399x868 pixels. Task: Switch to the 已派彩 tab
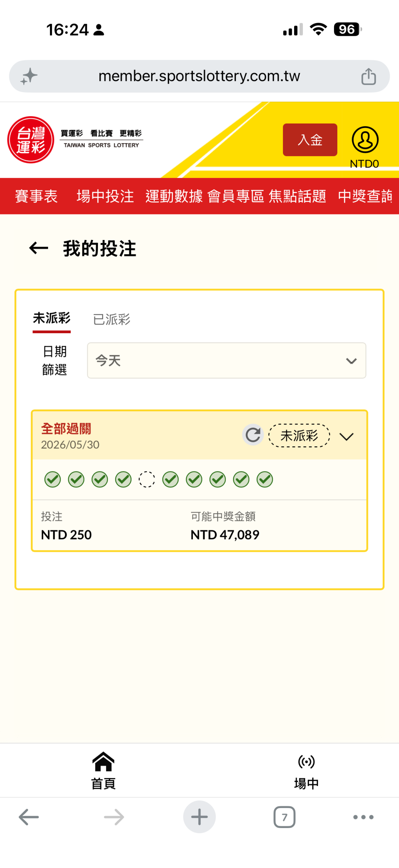(112, 319)
